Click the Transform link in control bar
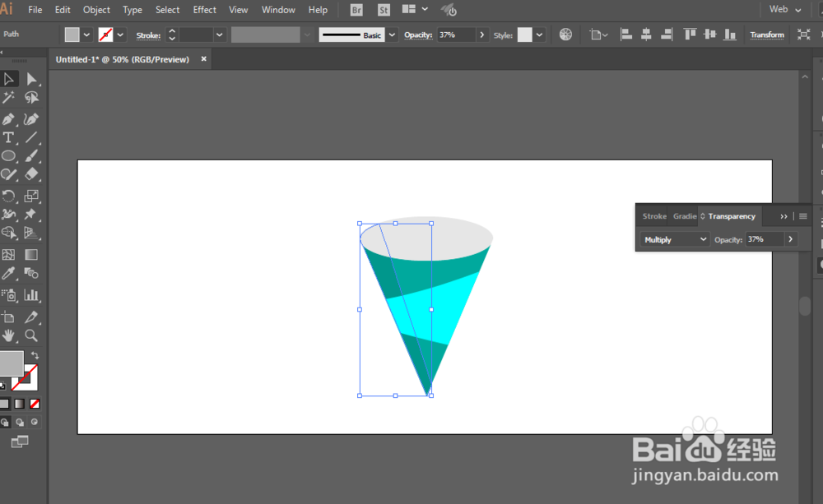 click(767, 35)
